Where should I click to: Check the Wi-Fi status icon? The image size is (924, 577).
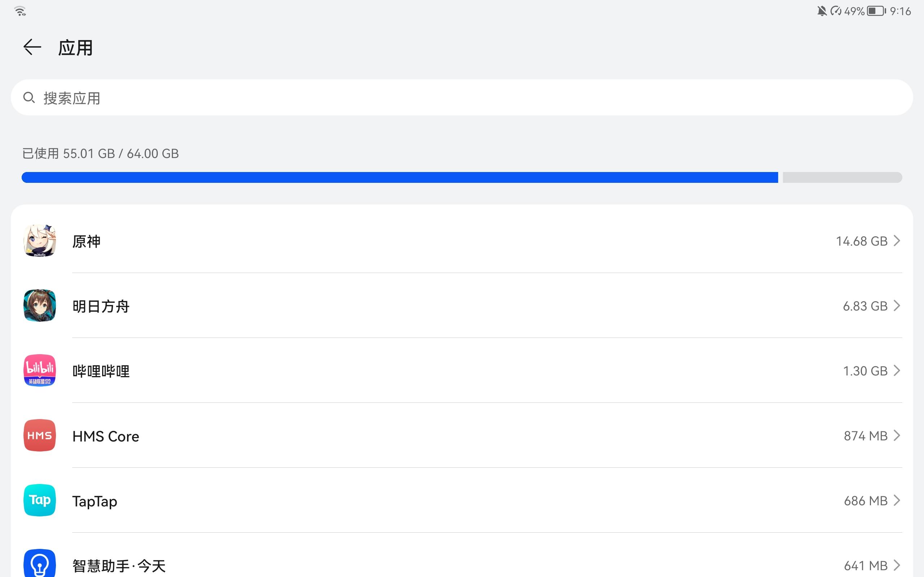pos(20,12)
